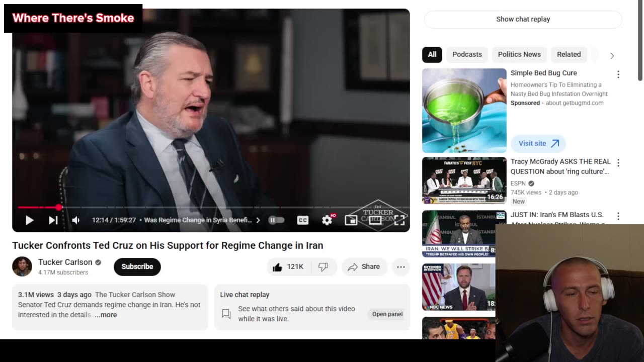Open live chat replay panel

point(387,314)
